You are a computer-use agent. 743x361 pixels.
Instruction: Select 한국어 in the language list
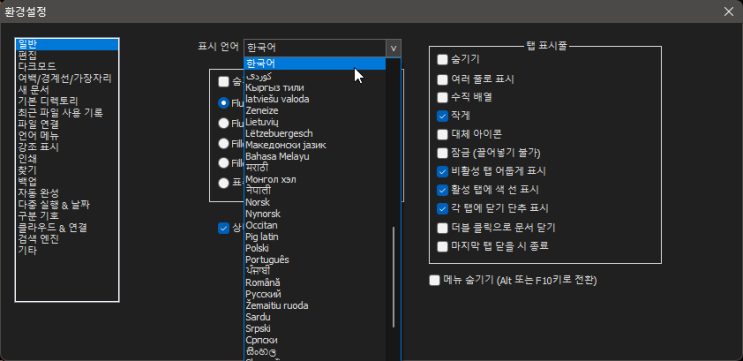315,63
